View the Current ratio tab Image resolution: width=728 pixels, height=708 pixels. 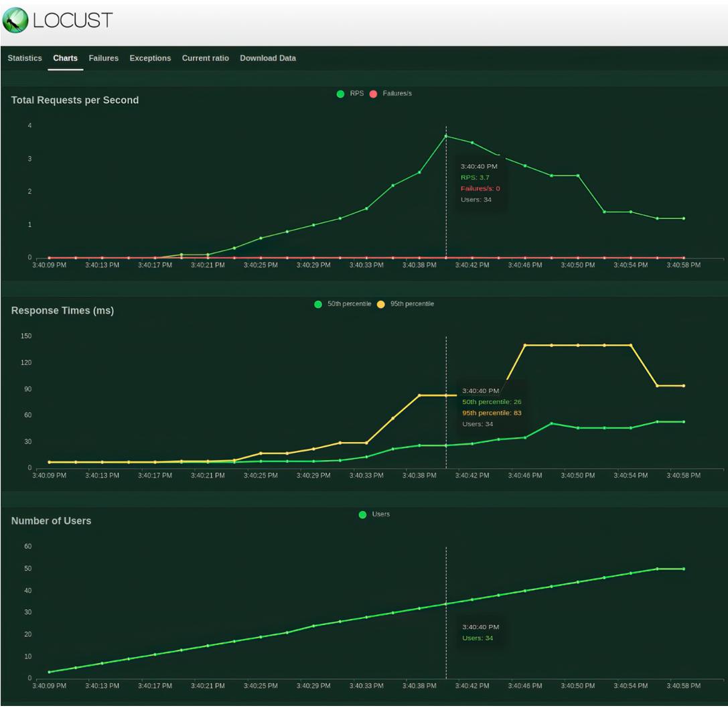[205, 58]
